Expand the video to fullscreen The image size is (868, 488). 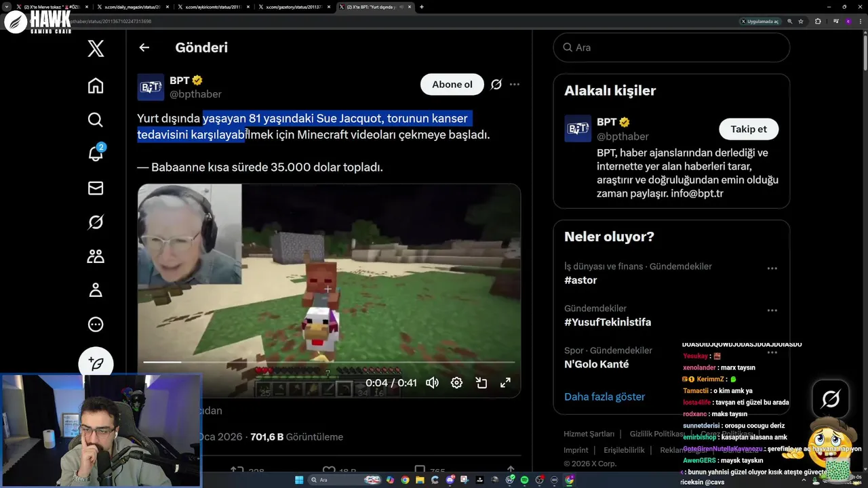(x=505, y=383)
